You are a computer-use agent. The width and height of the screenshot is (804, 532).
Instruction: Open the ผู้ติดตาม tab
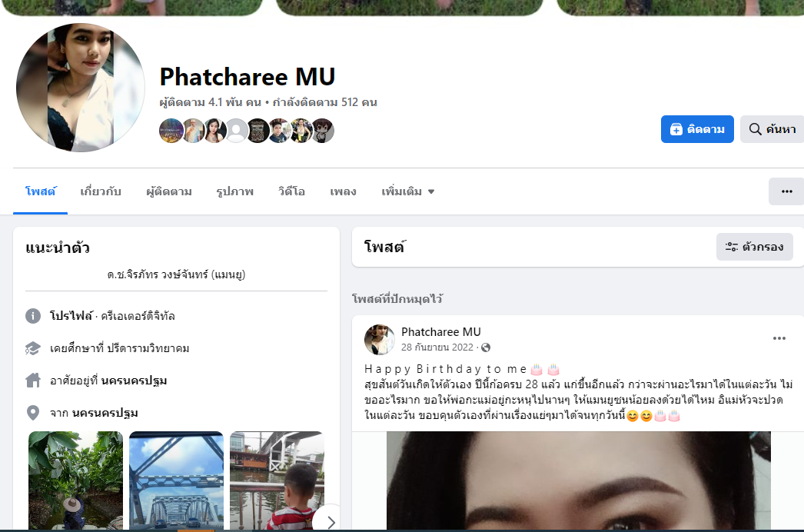click(168, 191)
